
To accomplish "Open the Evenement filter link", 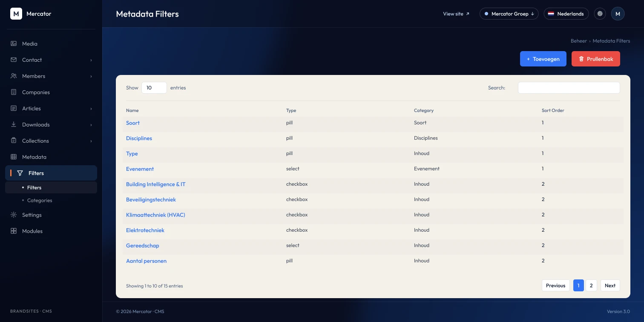I will coord(140,169).
